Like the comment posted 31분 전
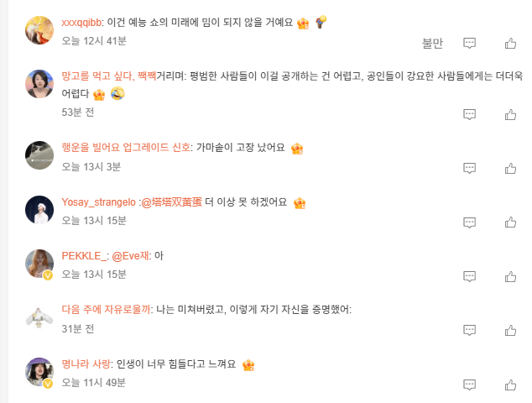 click(510, 329)
